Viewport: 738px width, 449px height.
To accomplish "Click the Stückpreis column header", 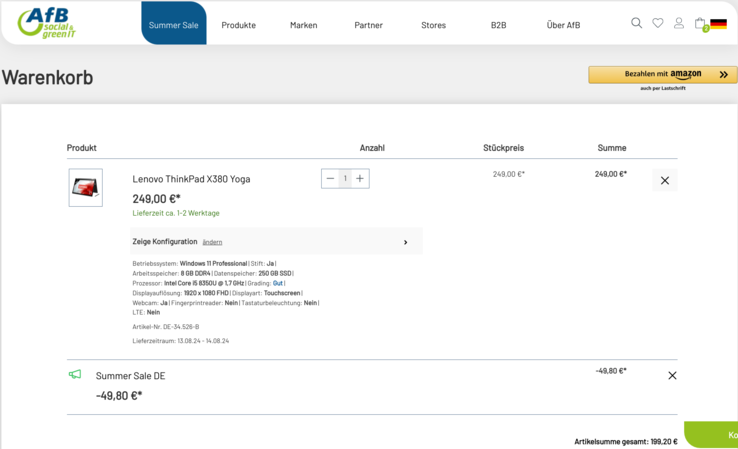I will point(503,148).
